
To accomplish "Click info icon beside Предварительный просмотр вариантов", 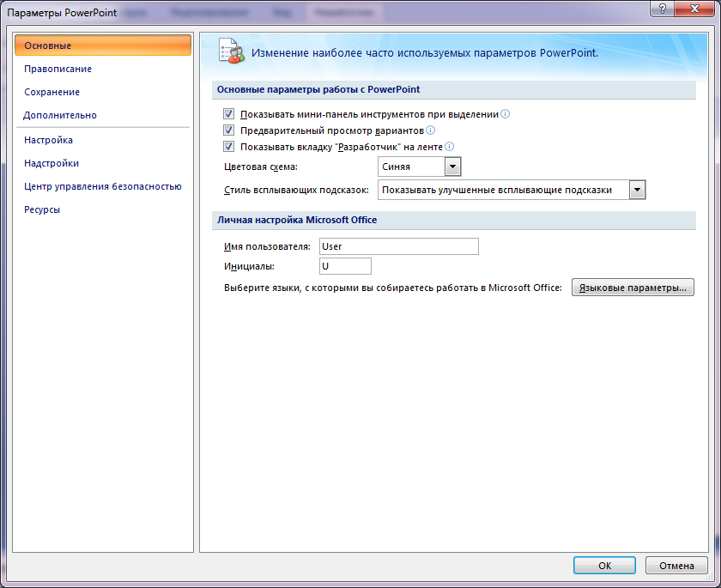I will coord(430,130).
